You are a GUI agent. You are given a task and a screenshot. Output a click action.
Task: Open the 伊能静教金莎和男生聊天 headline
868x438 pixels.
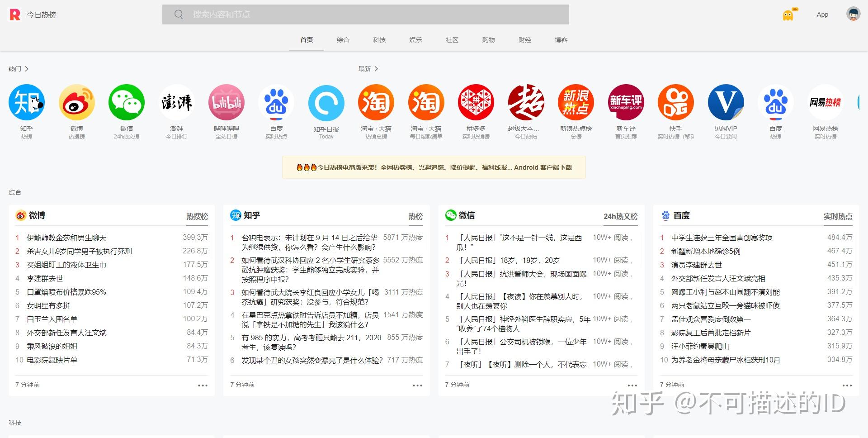click(66, 238)
